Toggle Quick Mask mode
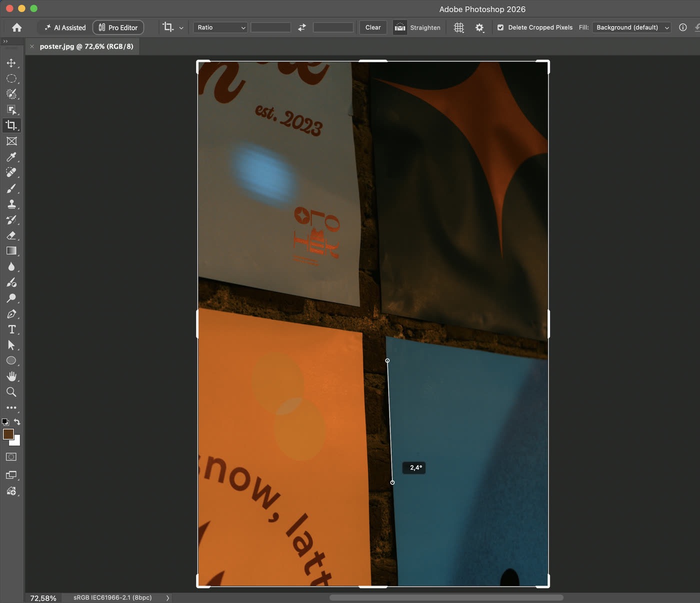This screenshot has height=603, width=700. click(x=11, y=457)
